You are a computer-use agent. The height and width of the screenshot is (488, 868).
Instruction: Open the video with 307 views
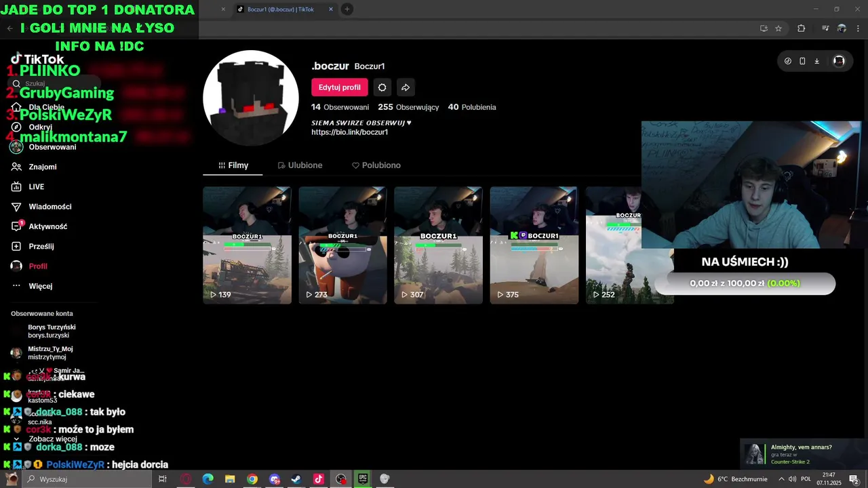pyautogui.click(x=438, y=245)
